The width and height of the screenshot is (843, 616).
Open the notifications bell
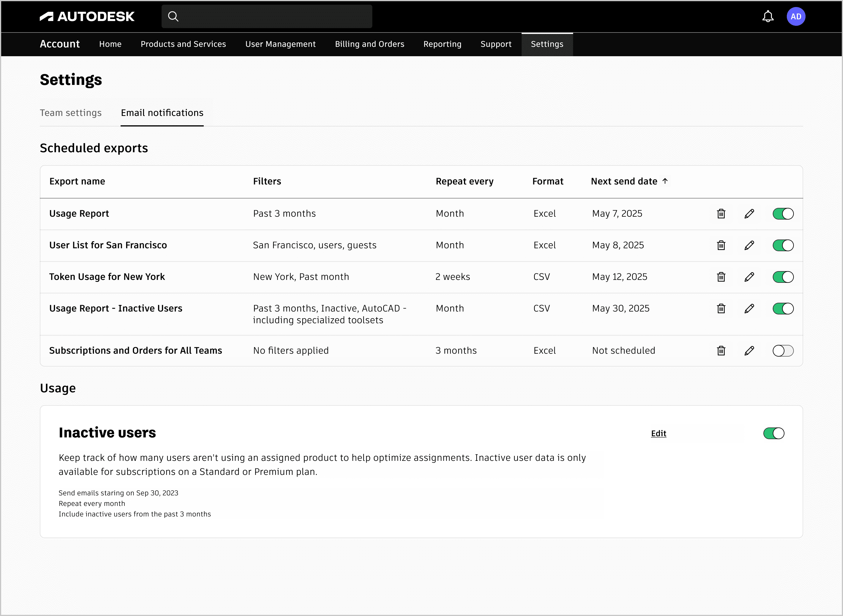coord(768,16)
